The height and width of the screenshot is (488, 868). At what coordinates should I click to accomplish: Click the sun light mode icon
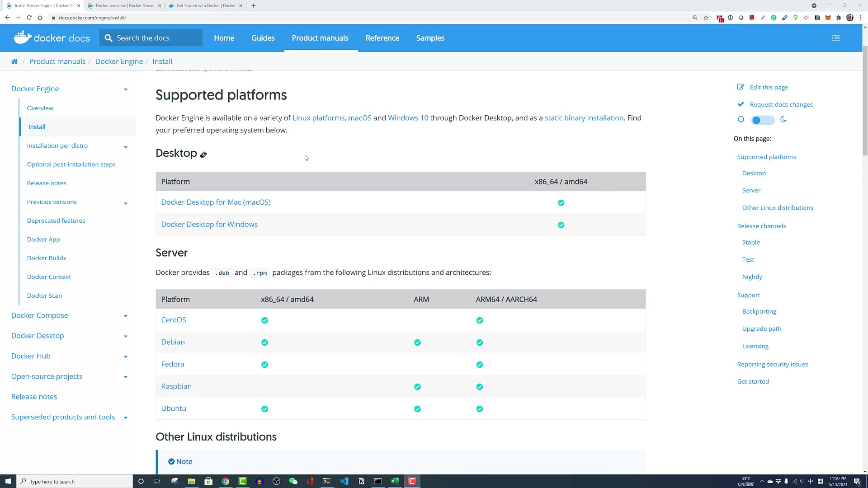tap(741, 120)
